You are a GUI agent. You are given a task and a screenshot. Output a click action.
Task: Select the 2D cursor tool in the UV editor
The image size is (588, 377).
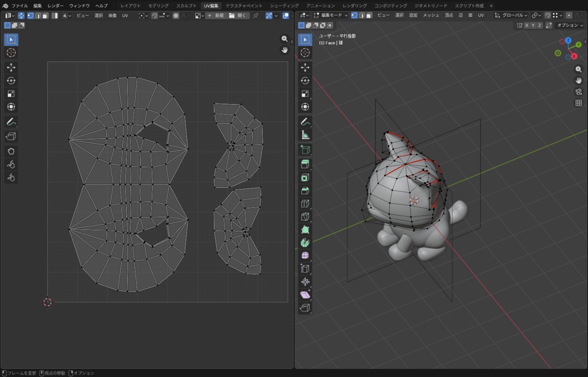click(x=11, y=53)
